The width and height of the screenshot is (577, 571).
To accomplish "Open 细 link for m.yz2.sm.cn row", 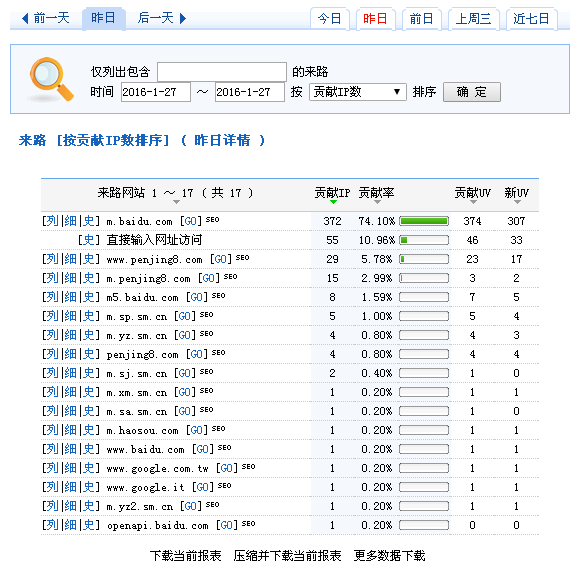I will coord(70,506).
